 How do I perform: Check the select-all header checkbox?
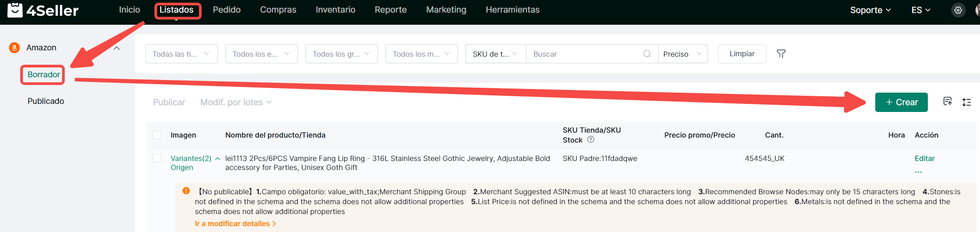coord(157,135)
